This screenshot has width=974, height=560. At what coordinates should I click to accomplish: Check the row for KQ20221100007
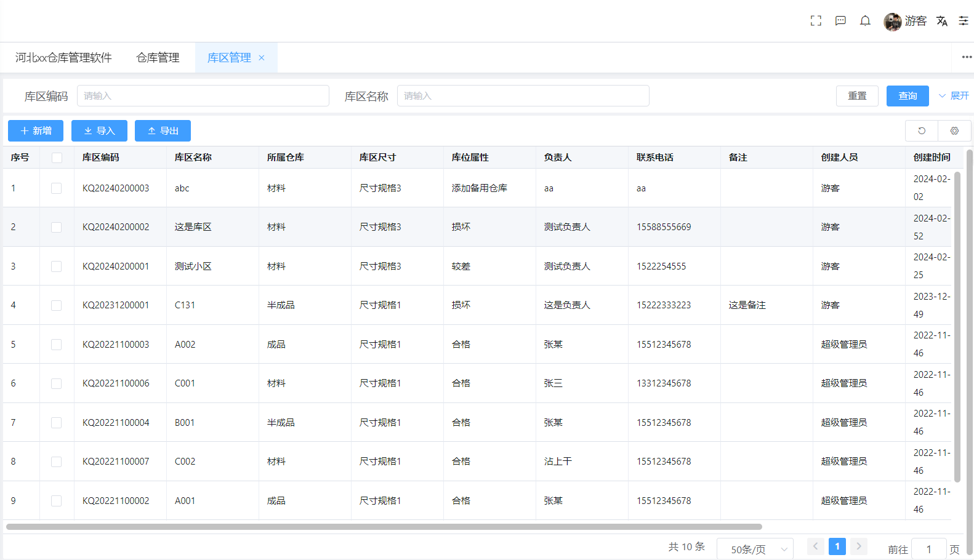56,462
